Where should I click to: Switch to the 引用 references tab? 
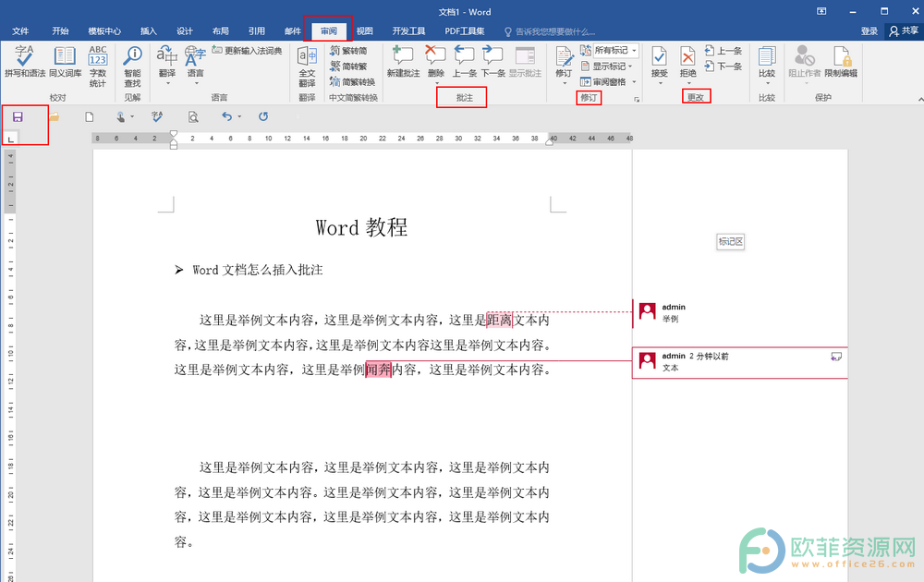coord(256,31)
